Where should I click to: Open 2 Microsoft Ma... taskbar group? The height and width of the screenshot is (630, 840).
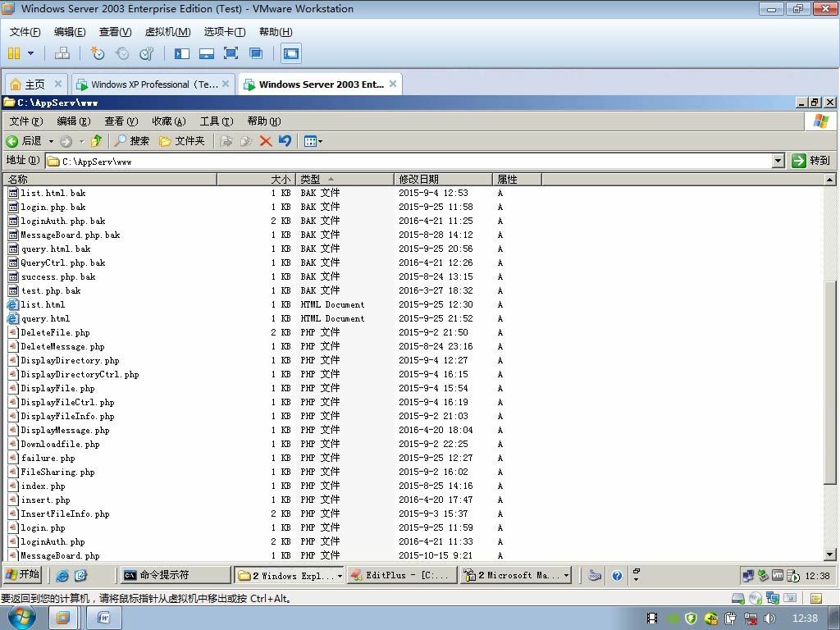[x=515, y=575]
